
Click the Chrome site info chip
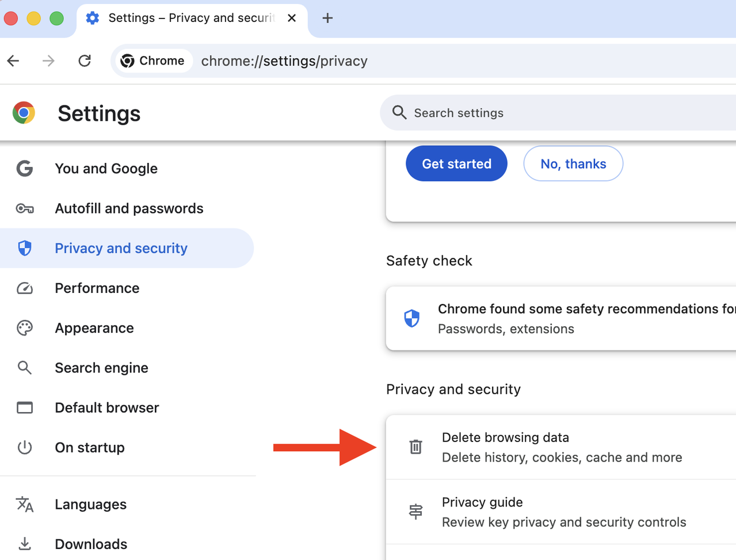153,60
